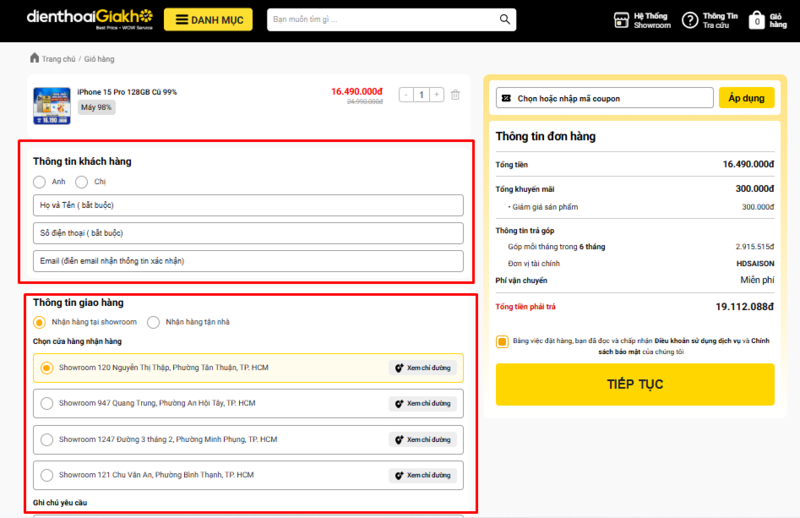Open the DANH MỤC category menu

pyautogui.click(x=208, y=19)
